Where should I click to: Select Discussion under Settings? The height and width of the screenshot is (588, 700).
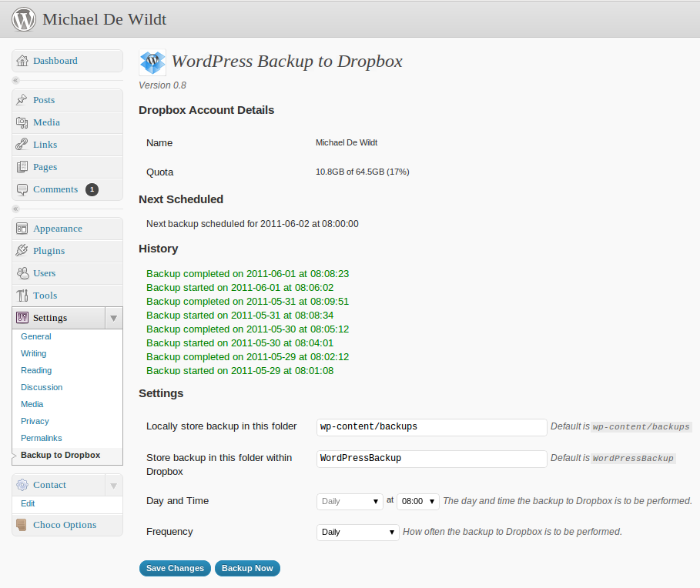click(42, 387)
